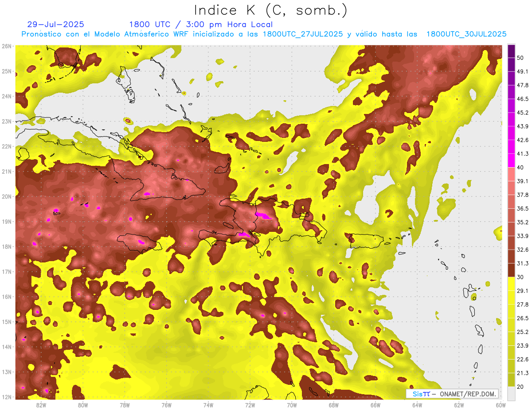Click the colorbar segment between 40 and 41.3
This screenshot has height=411, width=532.
pyautogui.click(x=511, y=160)
